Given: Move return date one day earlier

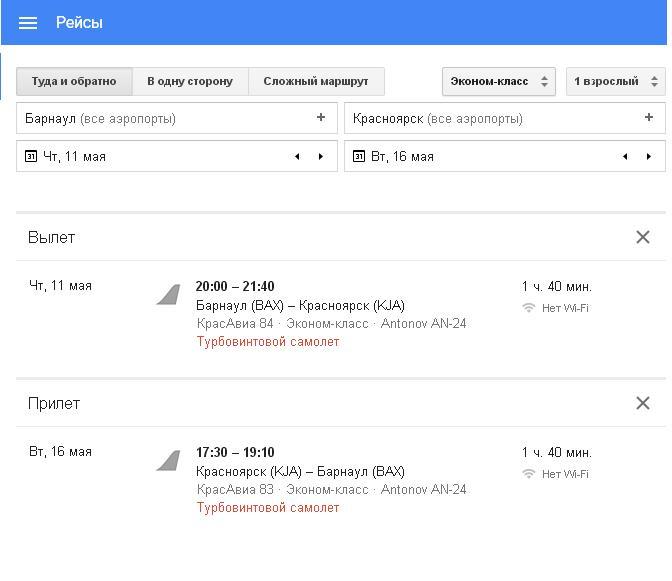Looking at the screenshot, I should pos(625,156).
